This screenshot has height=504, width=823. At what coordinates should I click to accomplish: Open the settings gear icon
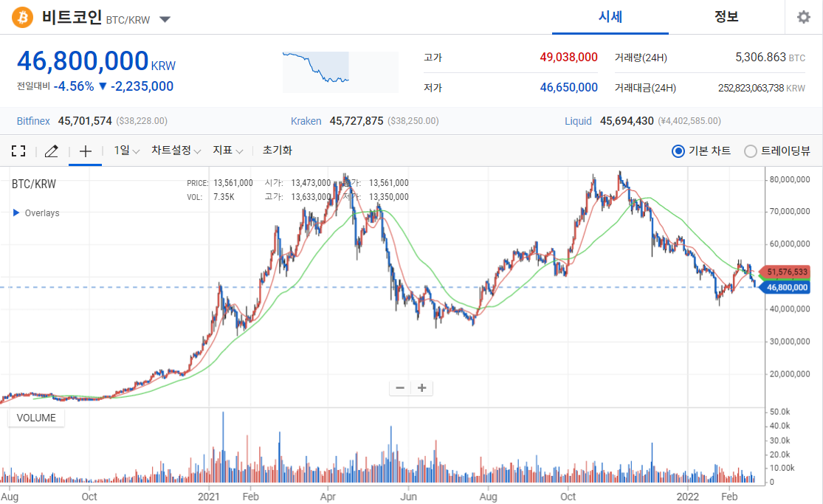tap(803, 18)
